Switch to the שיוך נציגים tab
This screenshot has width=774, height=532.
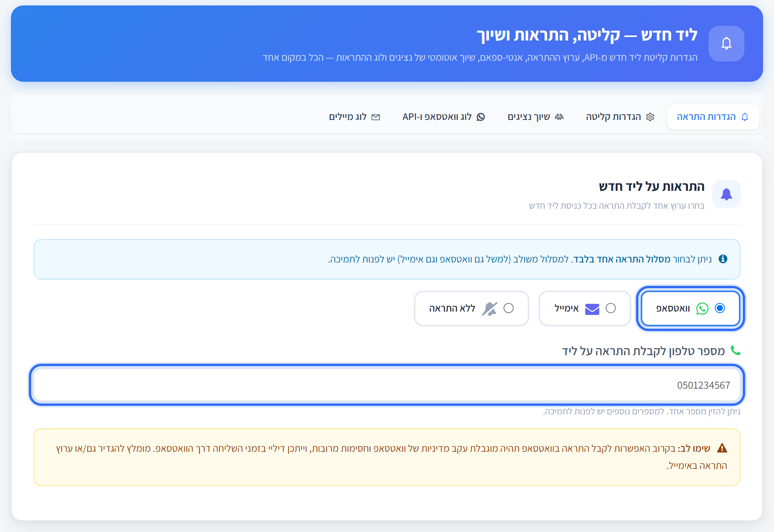[535, 117]
